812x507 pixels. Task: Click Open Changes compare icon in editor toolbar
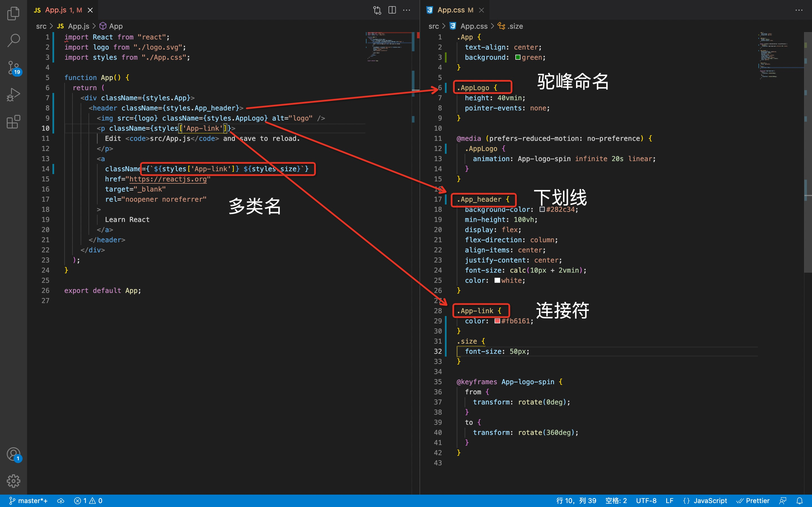[377, 10]
